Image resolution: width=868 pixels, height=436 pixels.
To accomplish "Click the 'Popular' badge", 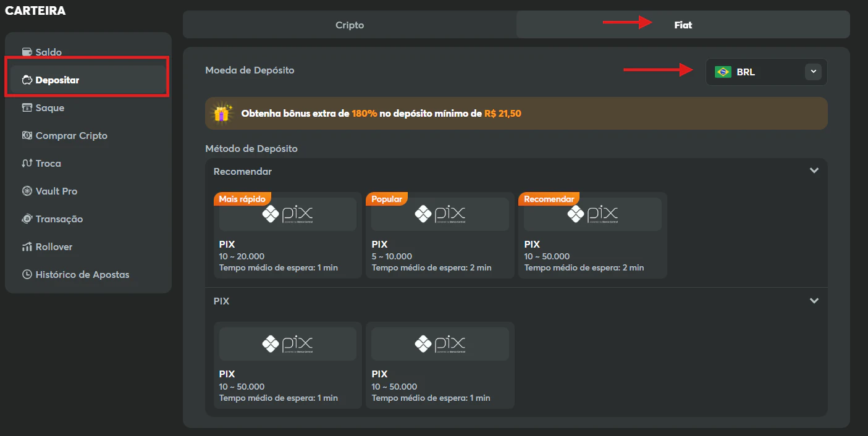I will coord(387,199).
